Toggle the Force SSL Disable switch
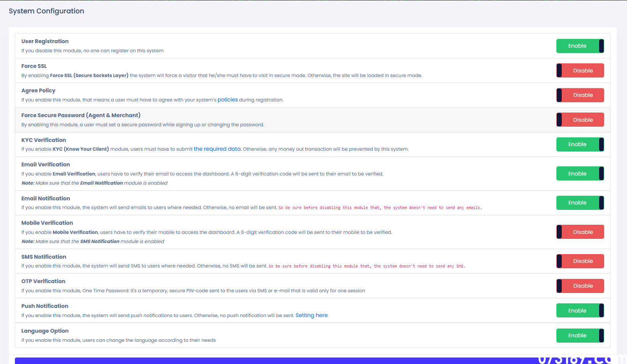627x364 pixels. click(580, 71)
